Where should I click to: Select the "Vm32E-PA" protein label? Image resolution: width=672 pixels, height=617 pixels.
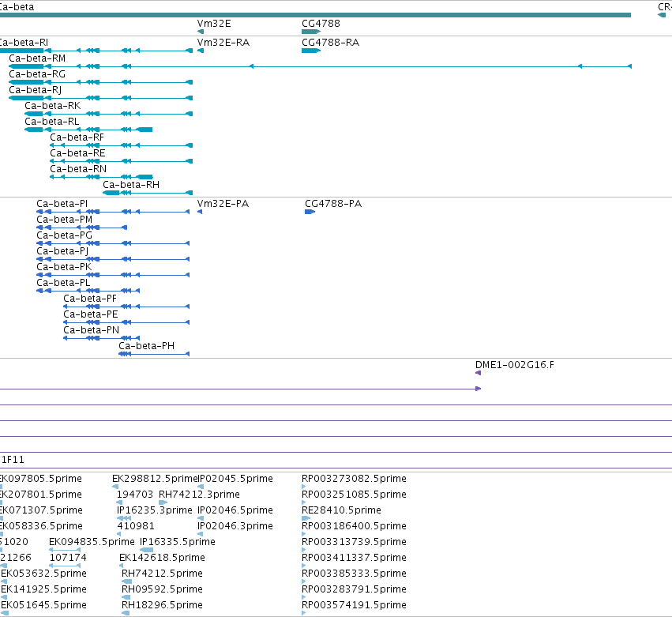tap(223, 204)
